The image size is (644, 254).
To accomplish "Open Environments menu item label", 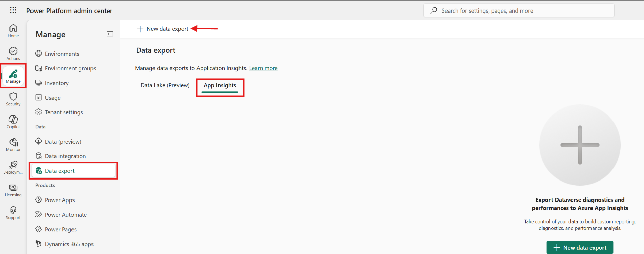I will tap(62, 54).
